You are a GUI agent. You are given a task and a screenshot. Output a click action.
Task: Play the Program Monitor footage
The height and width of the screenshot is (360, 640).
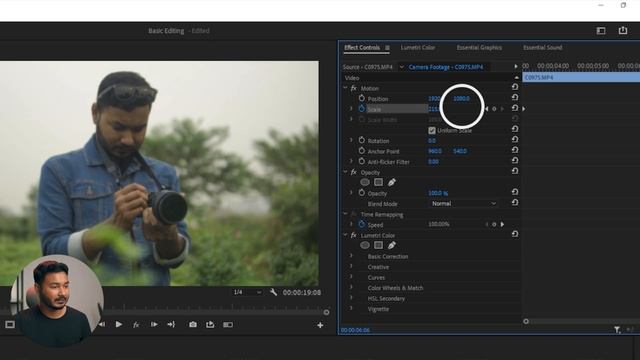point(119,324)
